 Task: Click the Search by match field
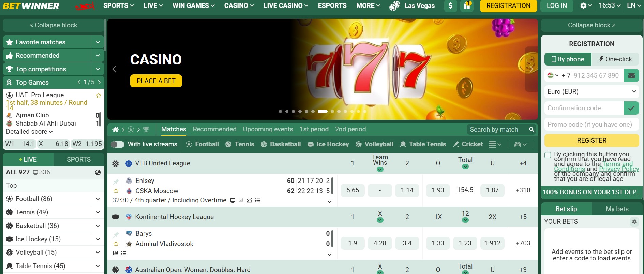point(498,129)
